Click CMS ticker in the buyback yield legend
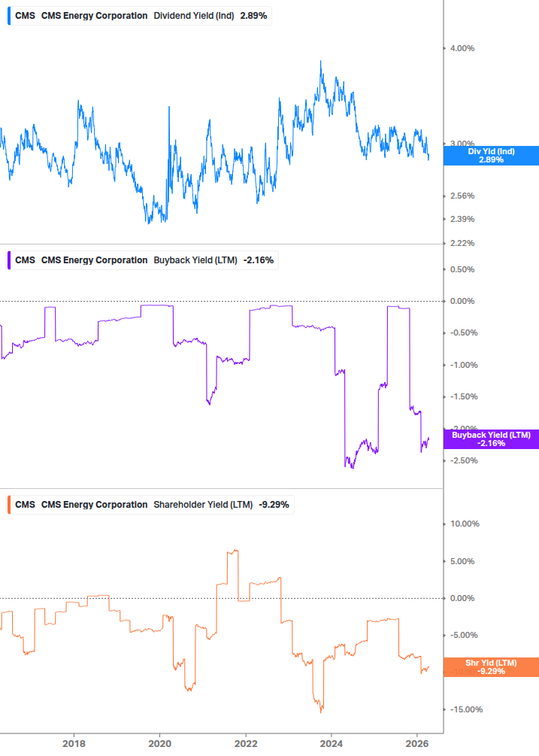The height and width of the screenshot is (756, 539). [x=25, y=260]
